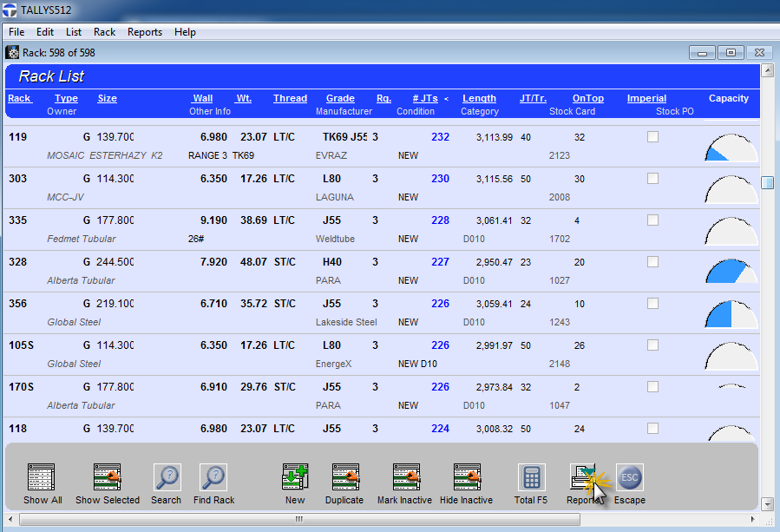The width and height of the screenshot is (780, 532).
Task: Toggle Imperial checkbox for rack 119
Action: [652, 137]
